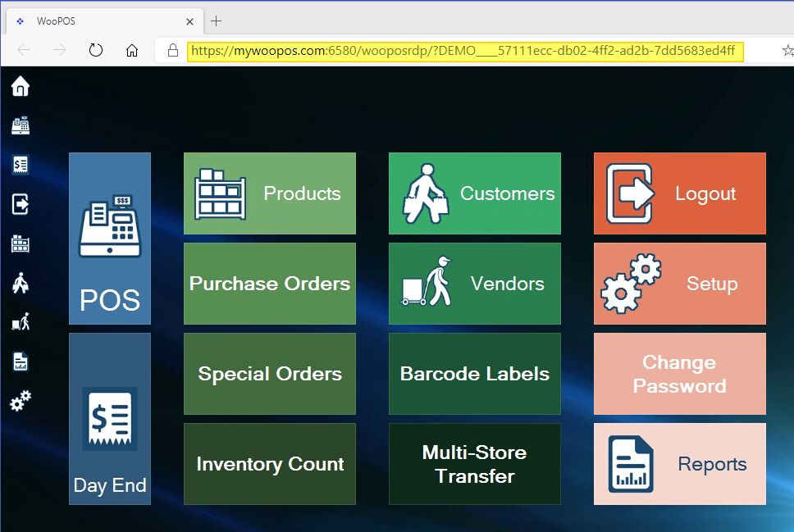Click the logout icon in sidebar

[x=21, y=204]
